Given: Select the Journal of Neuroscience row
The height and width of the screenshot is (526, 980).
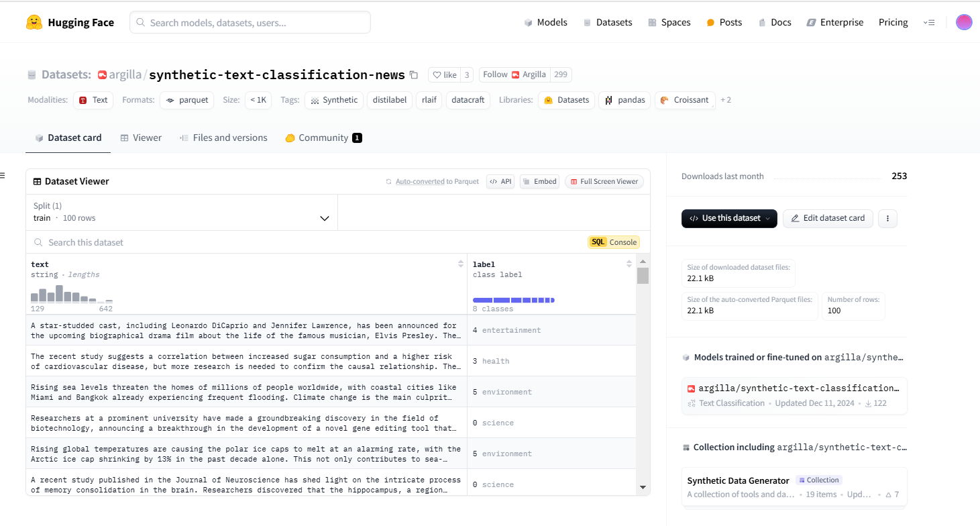Looking at the screenshot, I should tap(331, 483).
